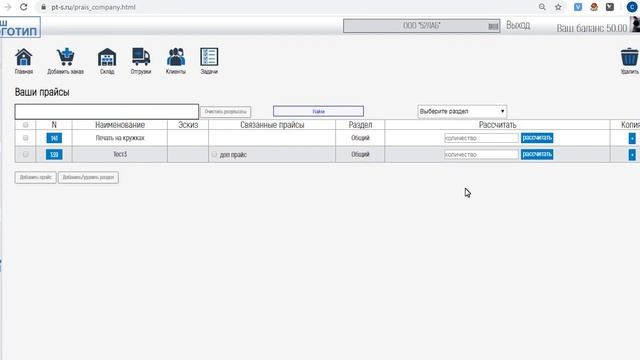The width and height of the screenshot is (640, 360).
Task: Click рассчитать in the Печать на кружках row
Action: (x=537, y=138)
